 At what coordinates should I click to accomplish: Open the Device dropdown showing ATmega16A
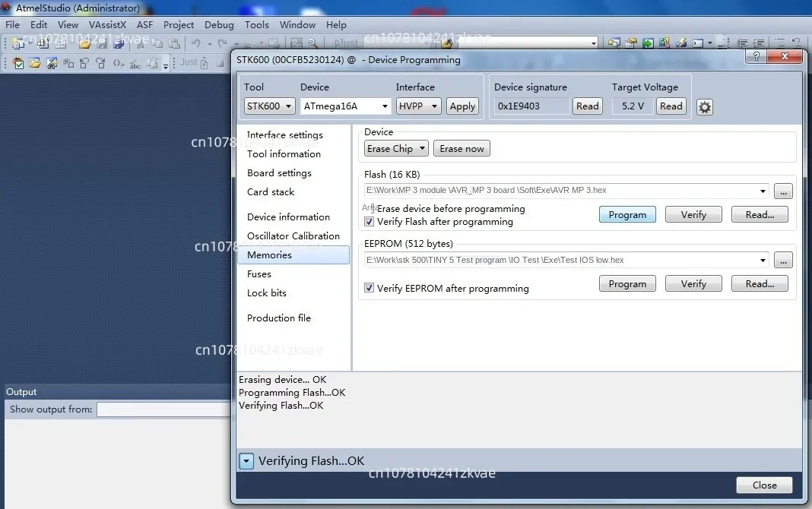point(345,106)
